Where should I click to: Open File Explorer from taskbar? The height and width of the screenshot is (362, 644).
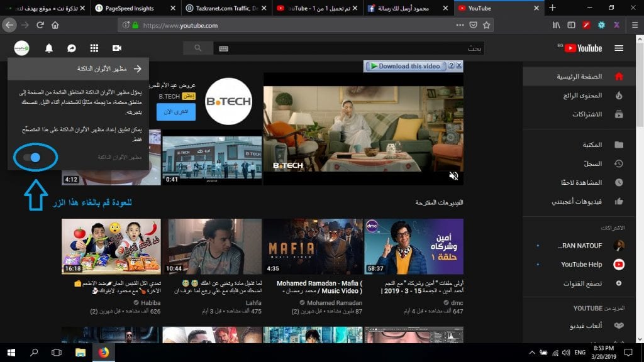pyautogui.click(x=80, y=353)
